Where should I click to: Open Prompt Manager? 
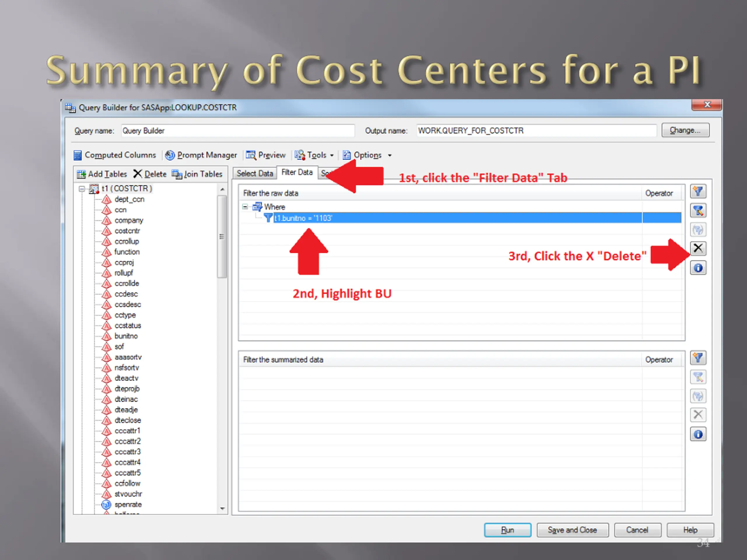coord(201,155)
